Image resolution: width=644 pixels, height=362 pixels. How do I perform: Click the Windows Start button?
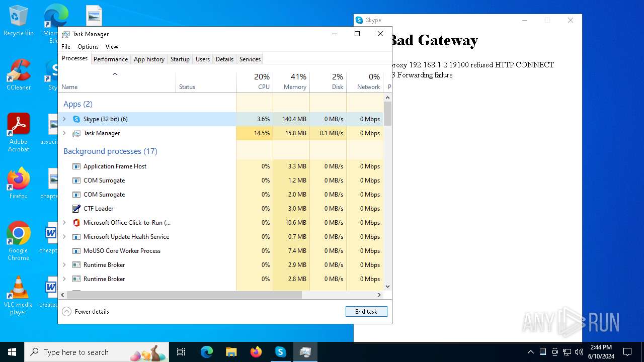click(x=12, y=352)
